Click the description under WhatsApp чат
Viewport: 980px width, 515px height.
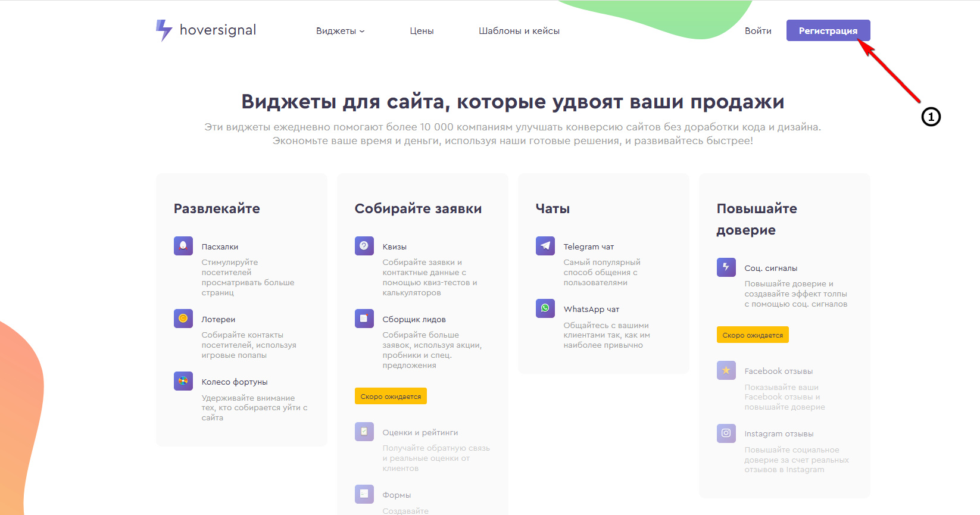[x=607, y=335]
